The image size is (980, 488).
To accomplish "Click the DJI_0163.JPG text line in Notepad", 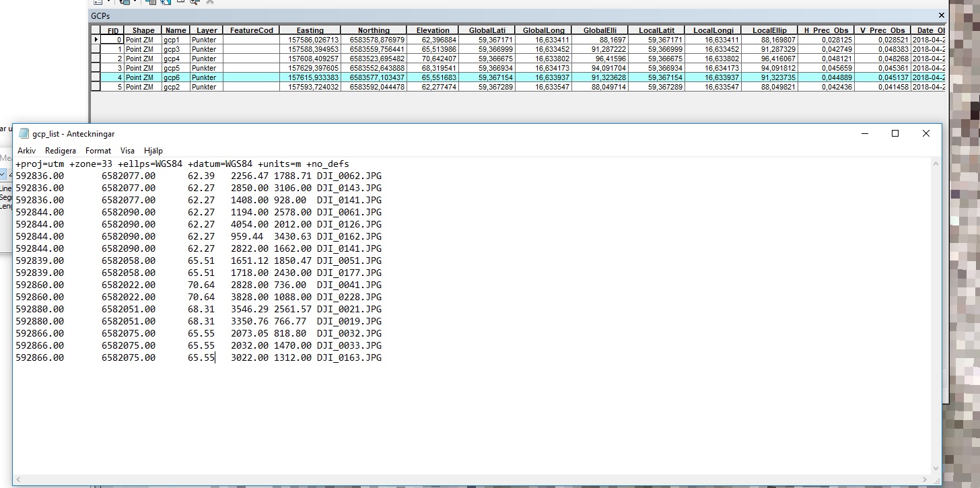I will click(x=349, y=358).
